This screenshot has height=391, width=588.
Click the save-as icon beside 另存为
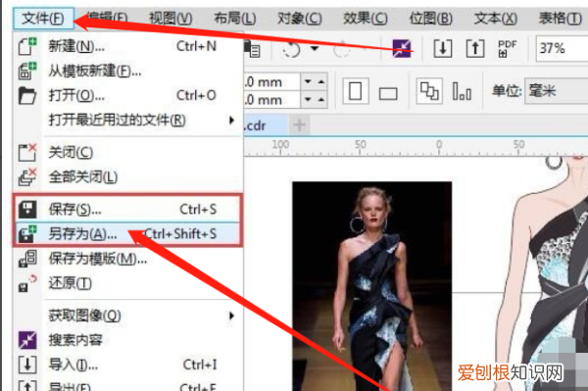tap(27, 234)
